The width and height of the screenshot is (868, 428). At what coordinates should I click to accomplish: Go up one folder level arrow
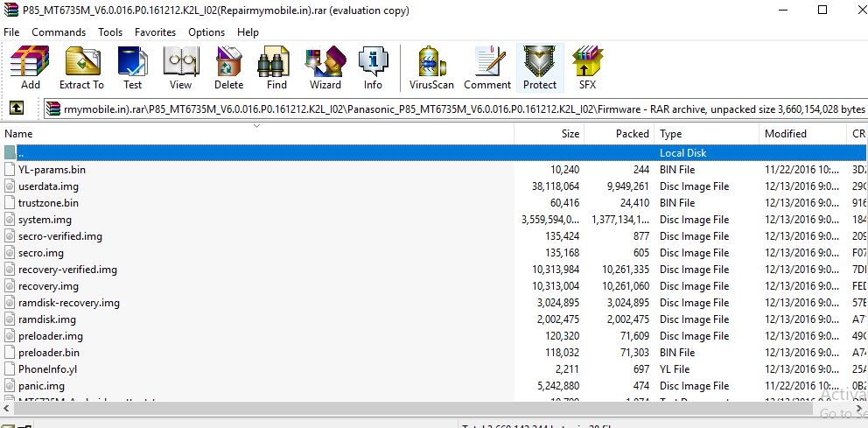(16, 109)
